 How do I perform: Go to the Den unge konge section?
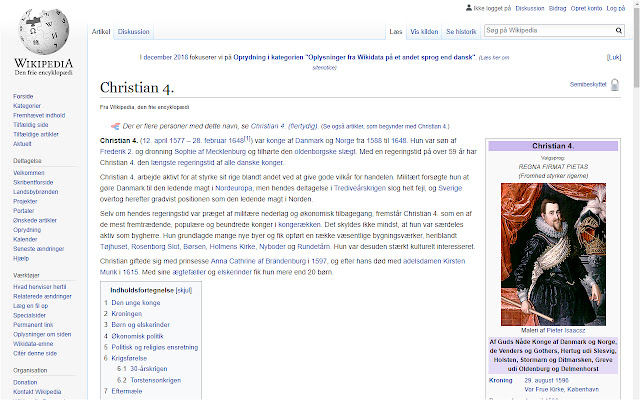click(136, 303)
